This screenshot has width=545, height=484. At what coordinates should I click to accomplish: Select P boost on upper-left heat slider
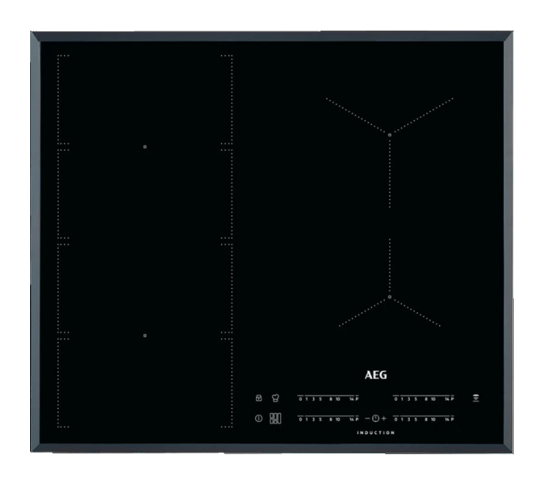tap(357, 399)
